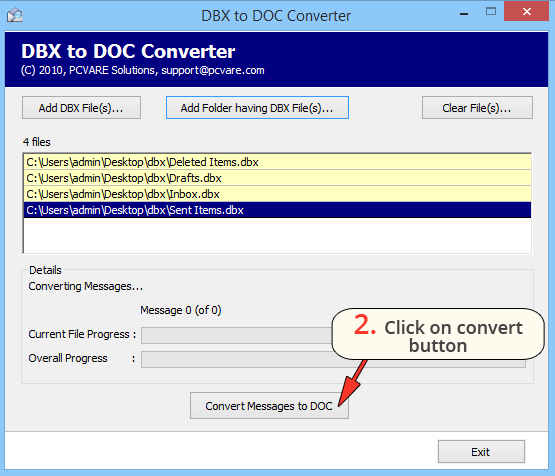Click Convert Messages to DOC button

pyautogui.click(x=269, y=406)
